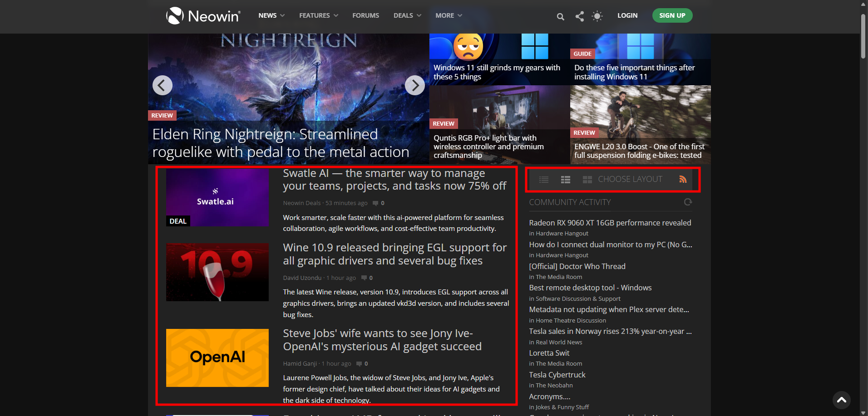This screenshot has height=416, width=868.
Task: Select the grid layout icon
Action: [x=587, y=180]
